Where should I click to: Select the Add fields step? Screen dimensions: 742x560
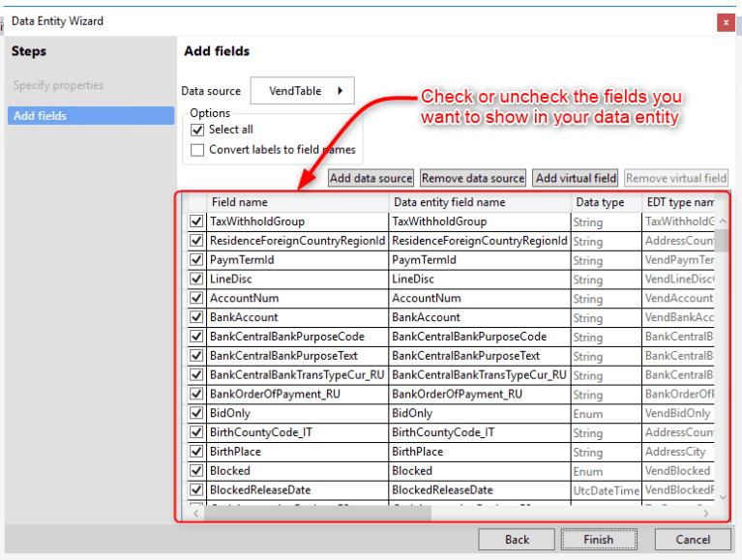tap(91, 116)
